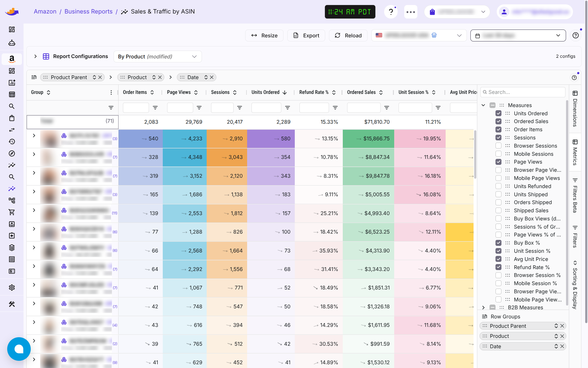Click the Resize button

point(264,35)
